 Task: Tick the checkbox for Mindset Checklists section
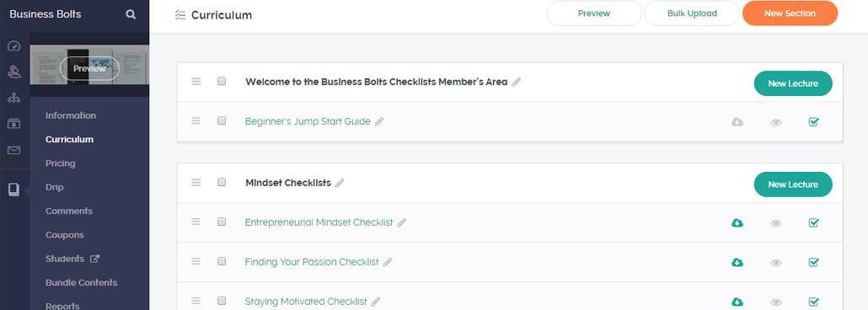click(x=222, y=182)
